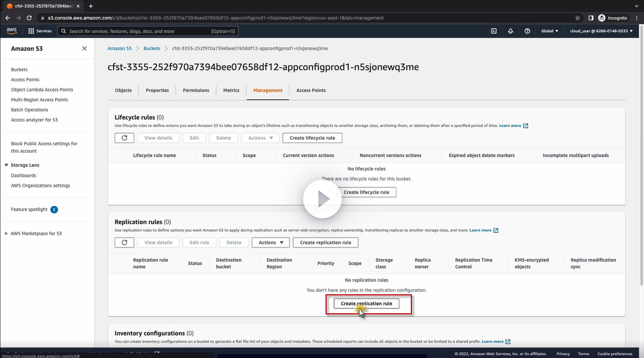Screen dimensions: 644x358
Task: Click the AWS search services field
Action: coord(148,31)
